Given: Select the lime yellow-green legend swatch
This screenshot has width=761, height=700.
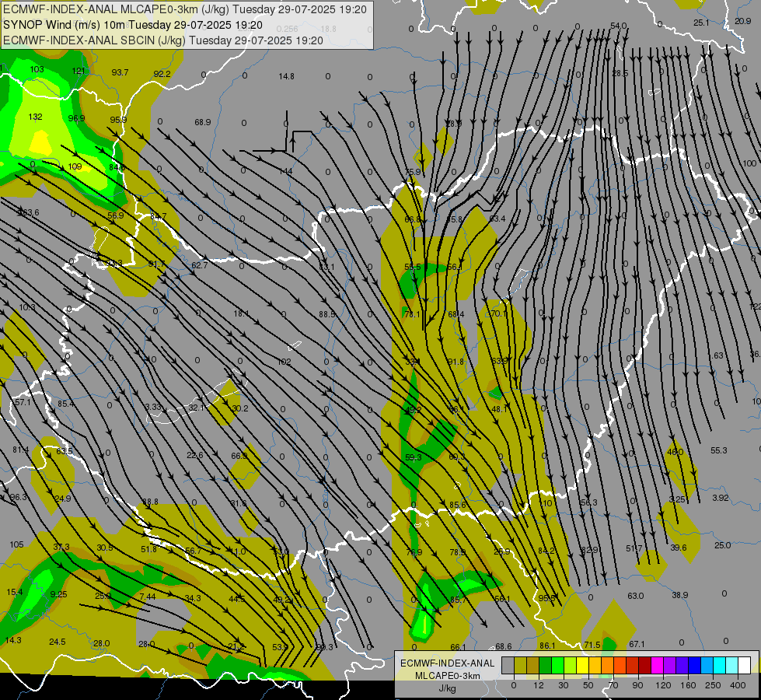Looking at the screenshot, I should tap(571, 666).
